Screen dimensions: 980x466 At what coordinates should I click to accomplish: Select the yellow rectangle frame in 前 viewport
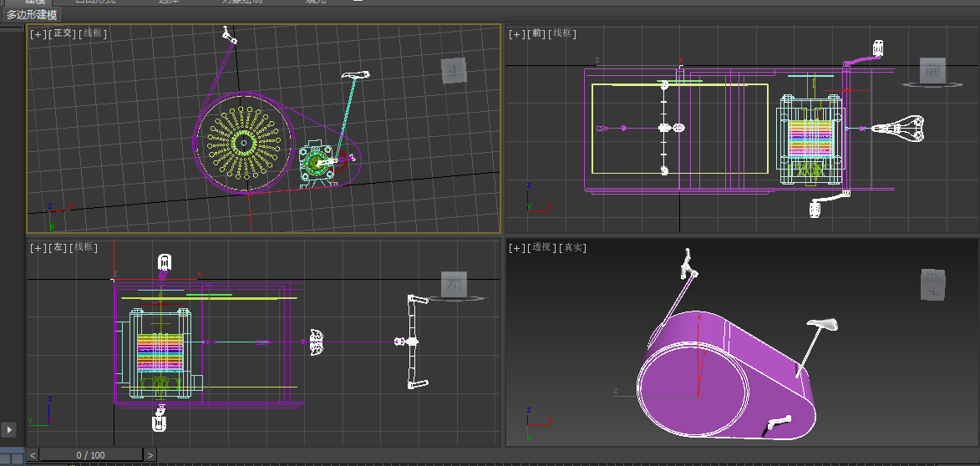tap(680, 128)
